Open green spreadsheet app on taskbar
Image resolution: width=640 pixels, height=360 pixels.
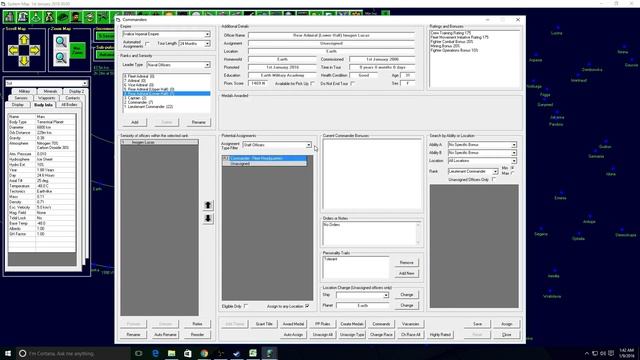(x=253, y=353)
